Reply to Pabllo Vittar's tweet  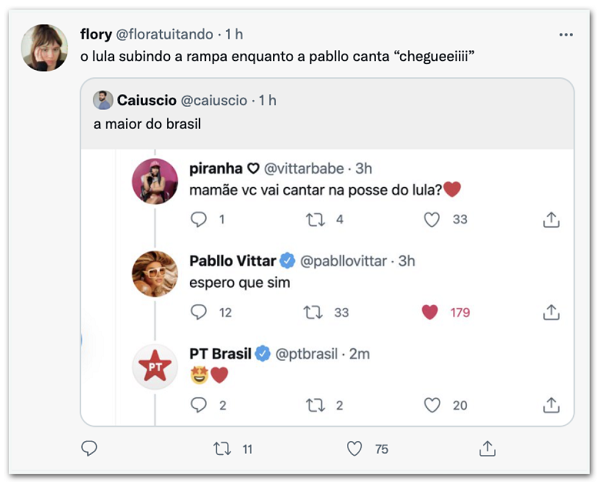tap(198, 312)
